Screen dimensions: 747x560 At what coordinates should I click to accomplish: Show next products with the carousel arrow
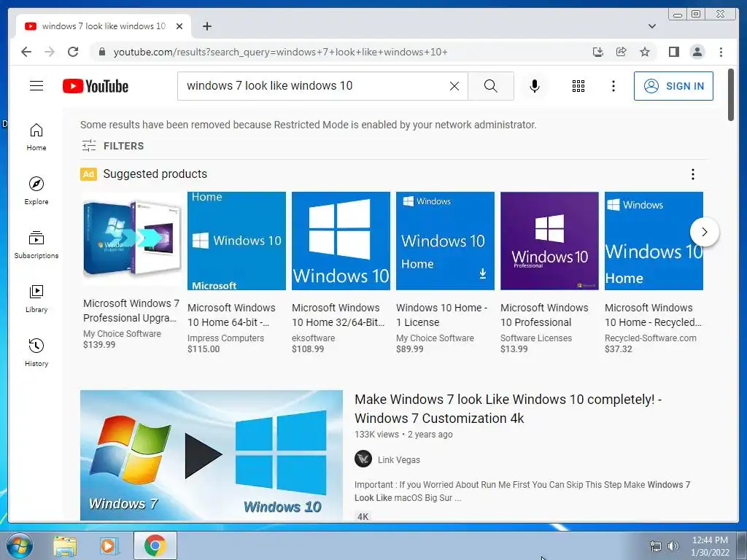point(704,232)
